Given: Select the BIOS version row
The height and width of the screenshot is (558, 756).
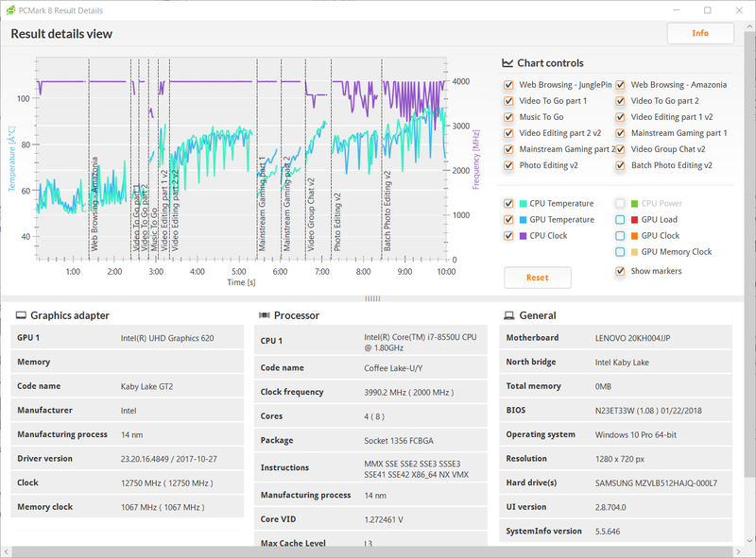Looking at the screenshot, I should [x=616, y=411].
